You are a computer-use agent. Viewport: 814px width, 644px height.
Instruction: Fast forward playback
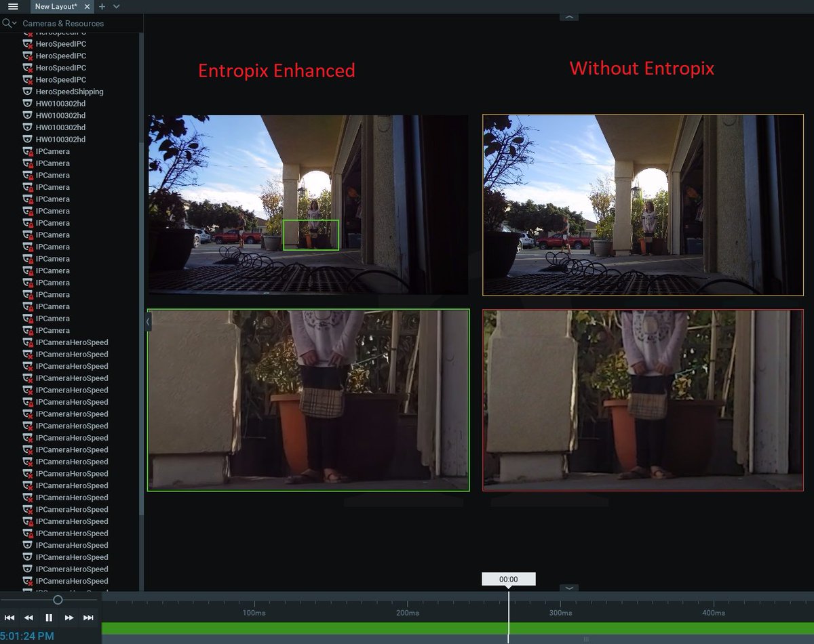tap(69, 618)
